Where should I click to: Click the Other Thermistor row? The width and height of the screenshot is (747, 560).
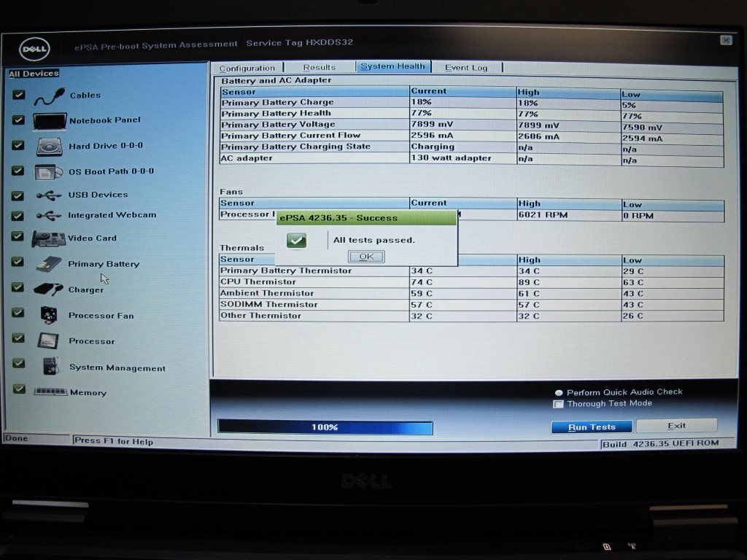coord(471,316)
